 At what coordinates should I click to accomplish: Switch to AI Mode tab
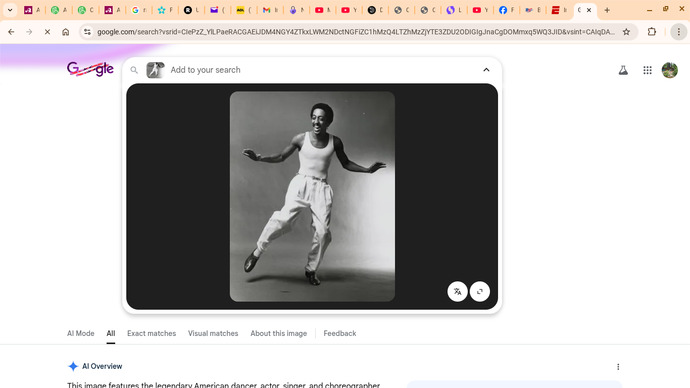pos(81,333)
